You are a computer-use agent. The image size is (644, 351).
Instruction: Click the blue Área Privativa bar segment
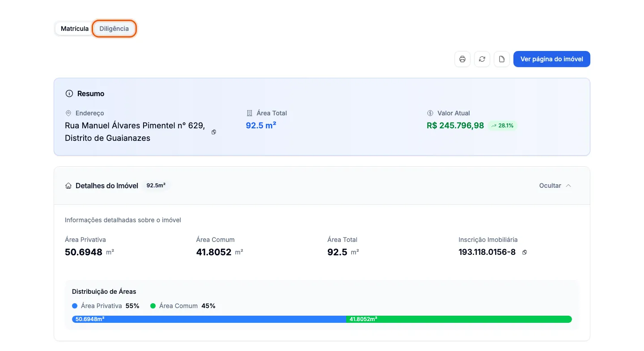coord(209,319)
